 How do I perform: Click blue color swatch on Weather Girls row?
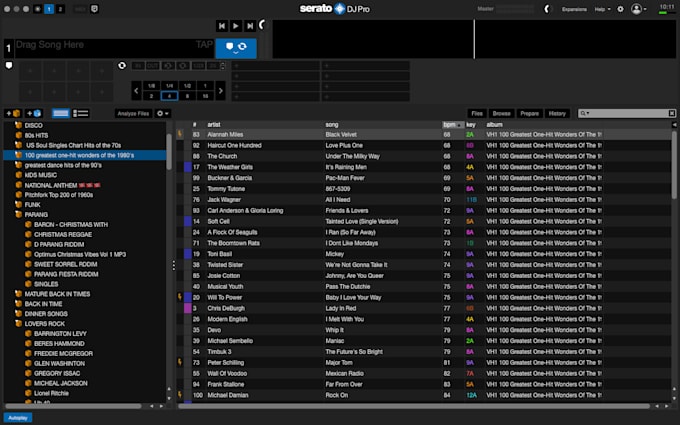coord(188,167)
